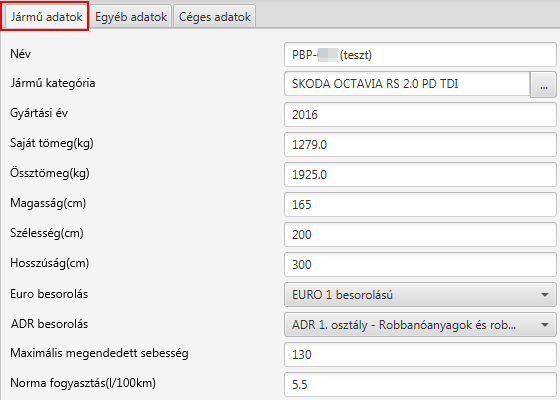Viewport: 560px width, 400px height.
Task: Select the EURO 1 besorolású combo box text
Action: coord(342,295)
